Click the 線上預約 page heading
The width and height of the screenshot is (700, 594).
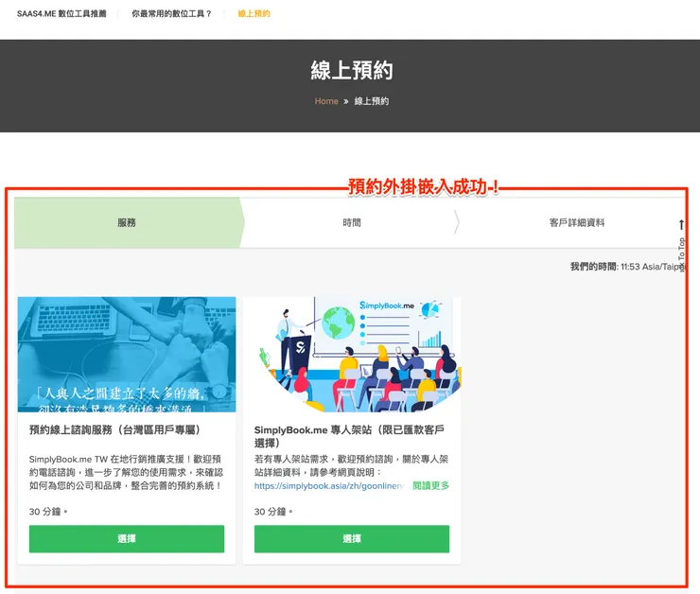pyautogui.click(x=352, y=71)
